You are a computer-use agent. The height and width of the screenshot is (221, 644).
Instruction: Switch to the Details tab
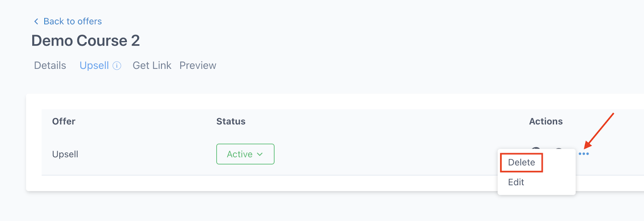(50, 66)
